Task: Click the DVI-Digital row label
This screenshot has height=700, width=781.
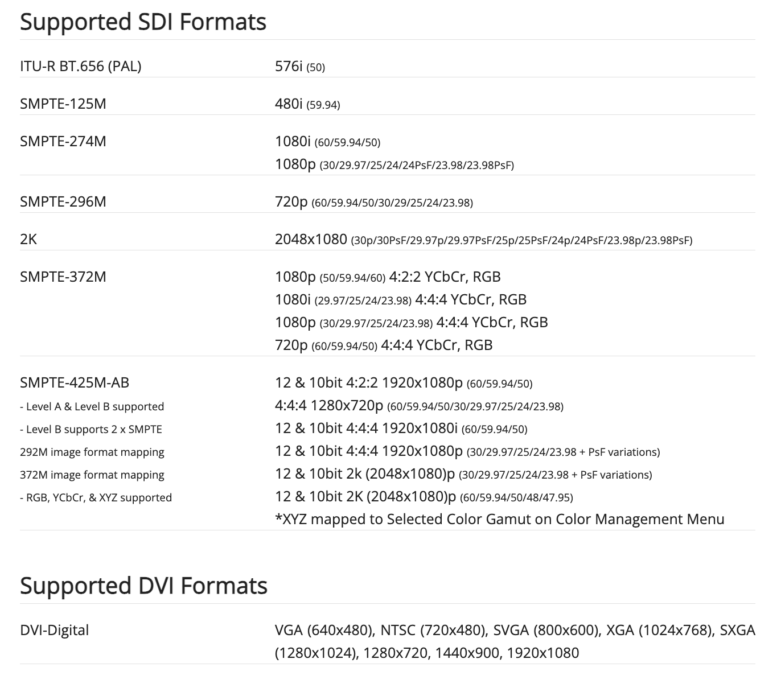Action: [54, 630]
